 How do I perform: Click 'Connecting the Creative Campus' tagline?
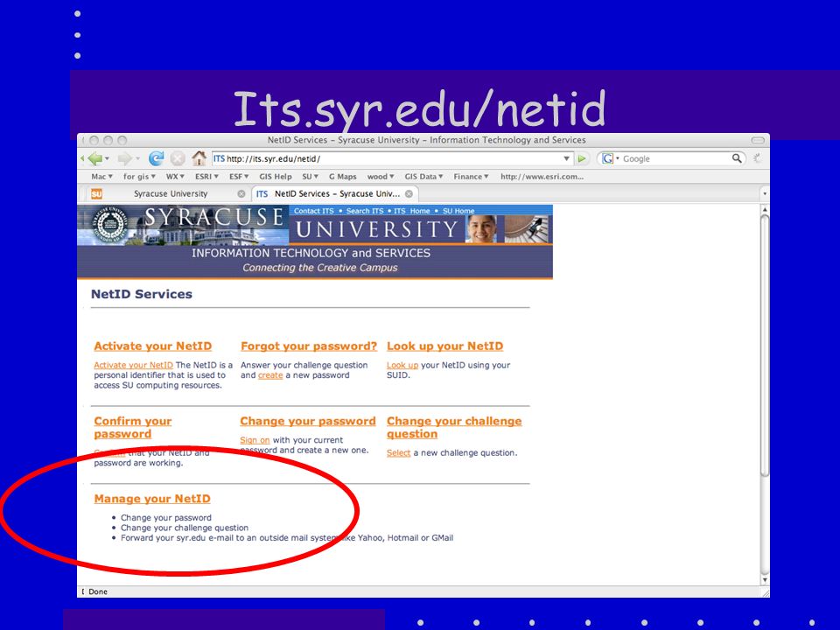pyautogui.click(x=320, y=268)
